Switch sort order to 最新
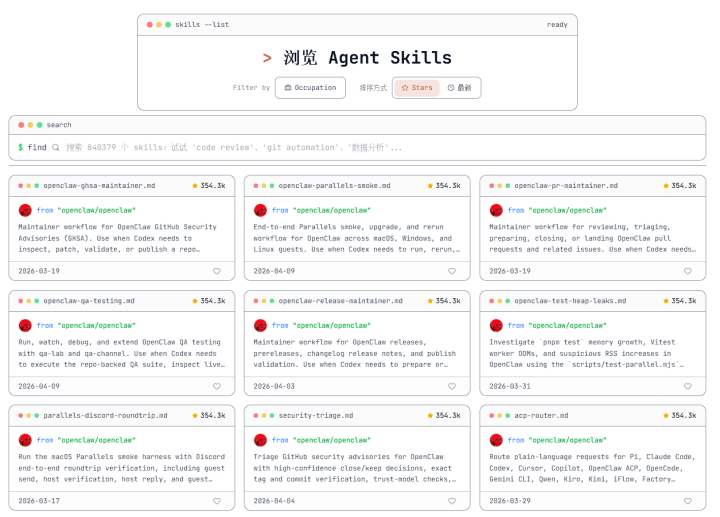 coord(459,88)
